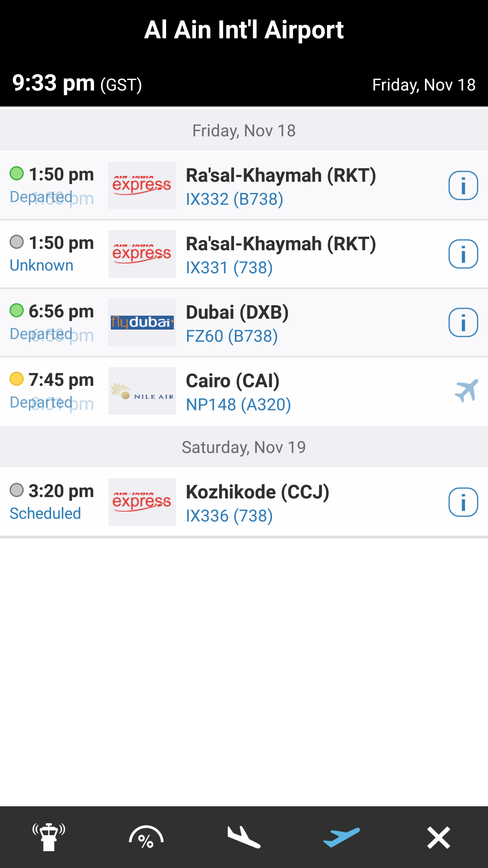488x868 pixels.
Task: Tap the Scheduled status of 3:20 pm flight
Action: click(x=45, y=513)
